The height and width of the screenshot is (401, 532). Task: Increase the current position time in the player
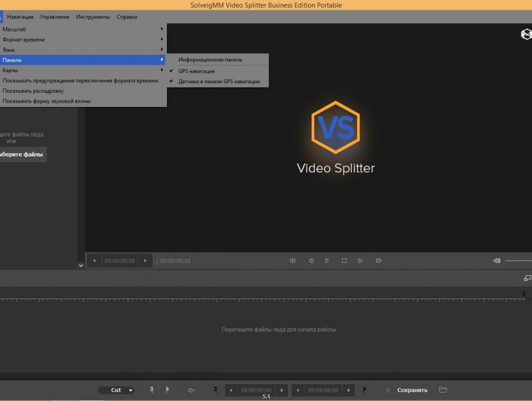145,261
